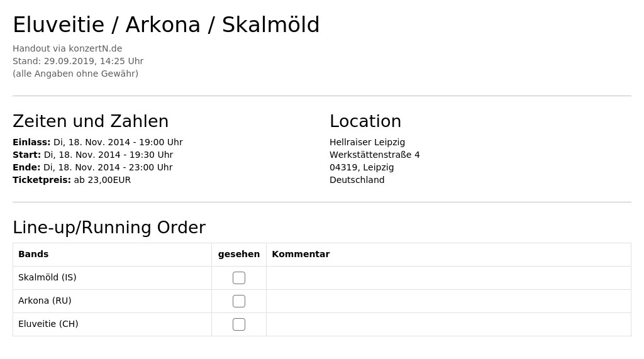
Task: Click the Skalmöld (IS) band name
Action: tap(47, 277)
